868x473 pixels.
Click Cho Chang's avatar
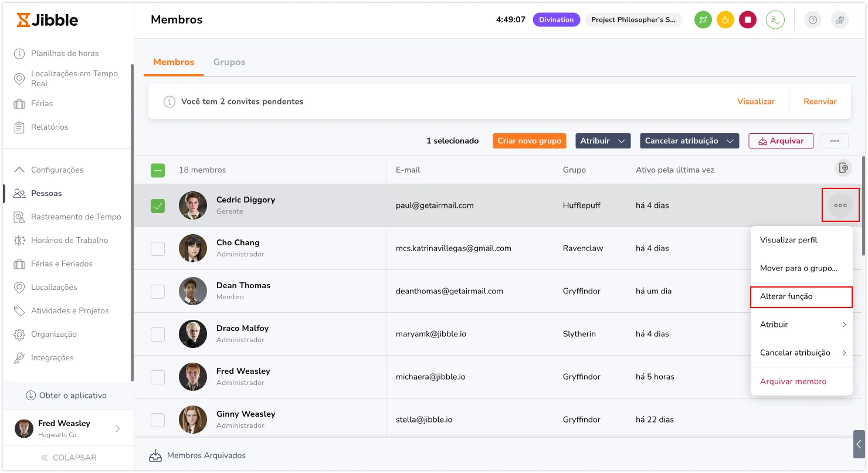tap(193, 248)
